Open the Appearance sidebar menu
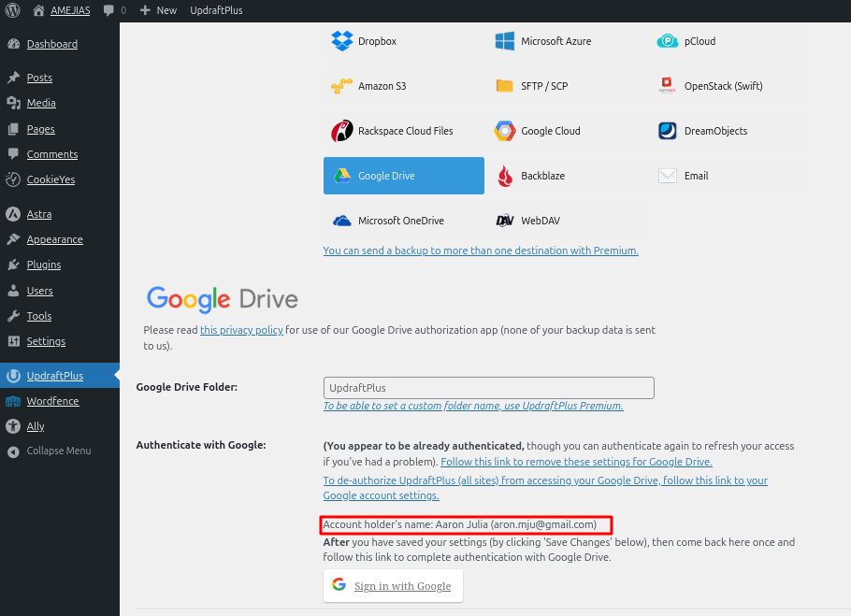This screenshot has width=851, height=616. (54, 239)
